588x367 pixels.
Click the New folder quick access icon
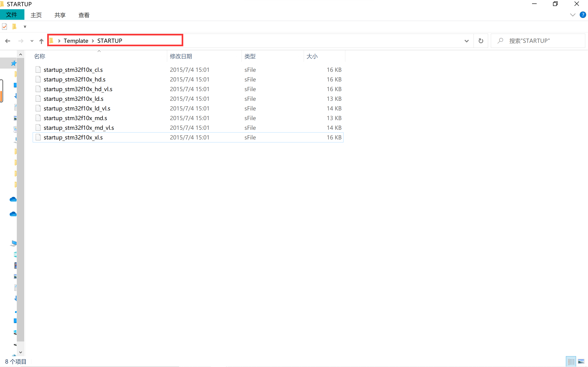14,26
